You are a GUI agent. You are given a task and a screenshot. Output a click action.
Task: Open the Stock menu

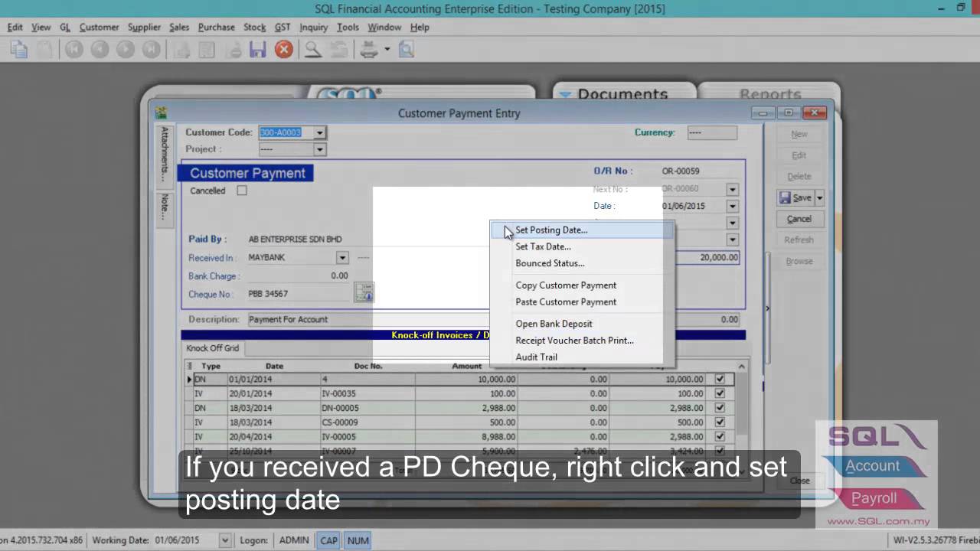[x=254, y=27]
